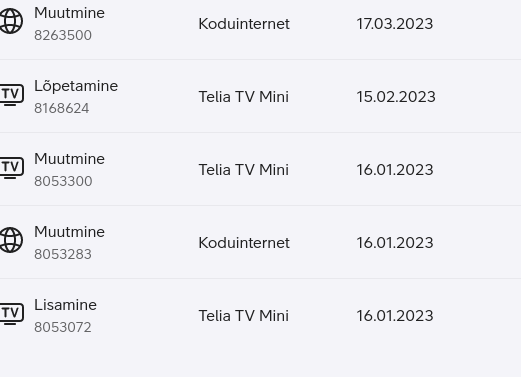Select Telia TV Mini in Lisamine row
The height and width of the screenshot is (377, 521).
[x=244, y=316]
